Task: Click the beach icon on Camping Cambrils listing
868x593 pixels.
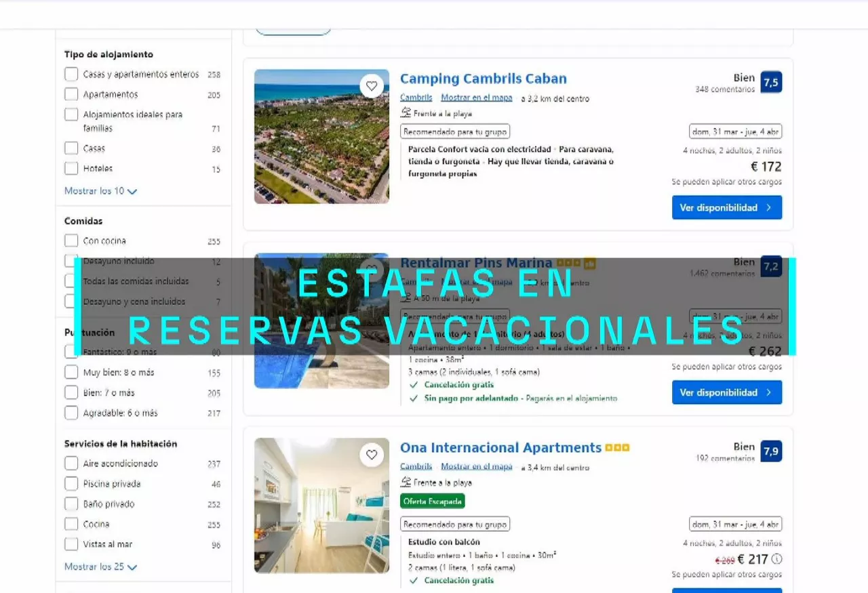Action: coord(406,113)
